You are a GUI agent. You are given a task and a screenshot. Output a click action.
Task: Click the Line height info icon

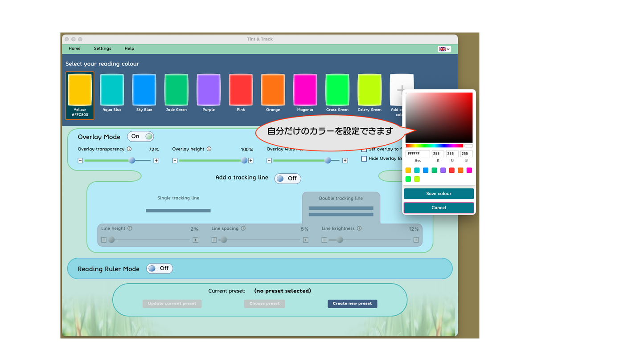coord(130,228)
